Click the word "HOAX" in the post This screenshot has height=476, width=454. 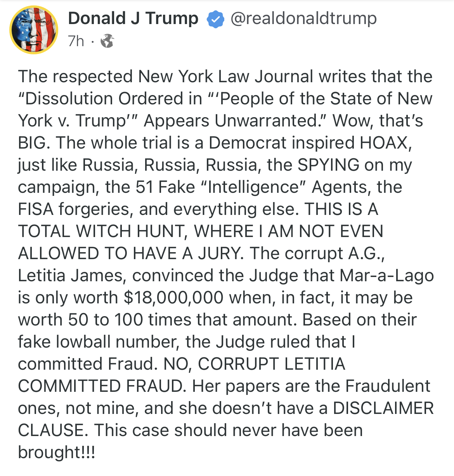(385, 143)
